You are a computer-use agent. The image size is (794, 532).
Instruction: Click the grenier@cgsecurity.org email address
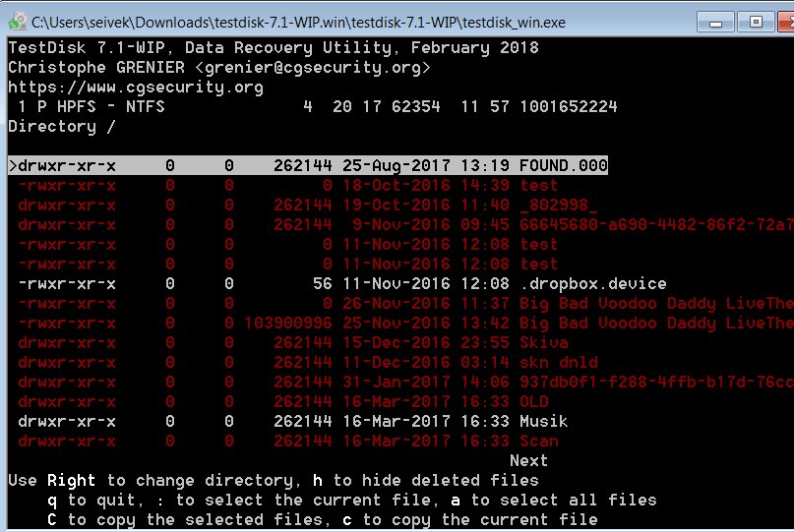coord(313,67)
